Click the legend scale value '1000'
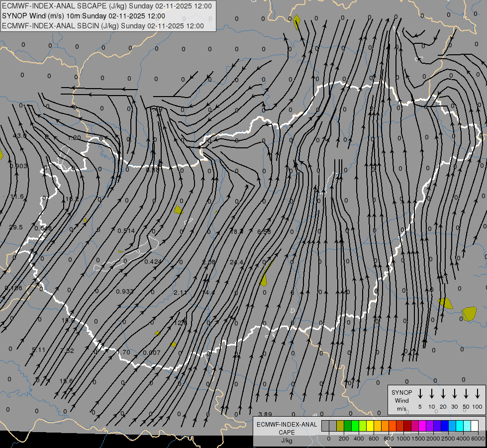The height and width of the screenshot is (448, 487). [x=403, y=439]
